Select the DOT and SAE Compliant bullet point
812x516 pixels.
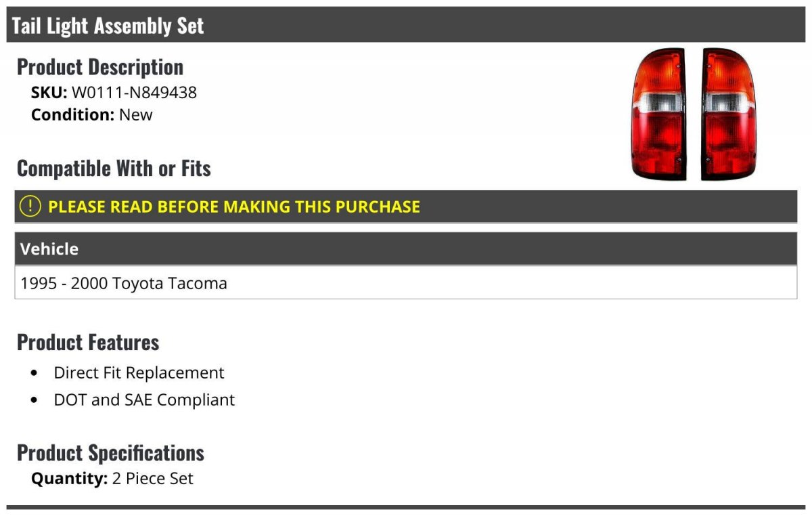click(133, 400)
